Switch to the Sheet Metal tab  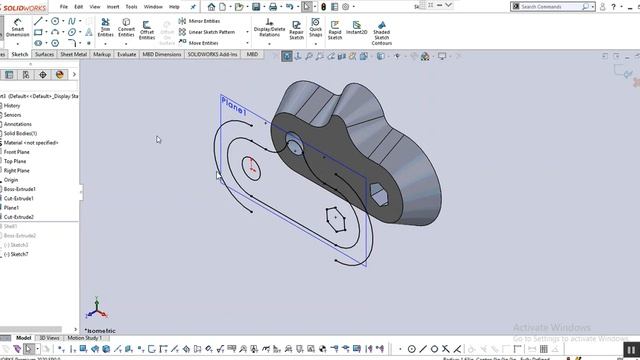coord(73,54)
